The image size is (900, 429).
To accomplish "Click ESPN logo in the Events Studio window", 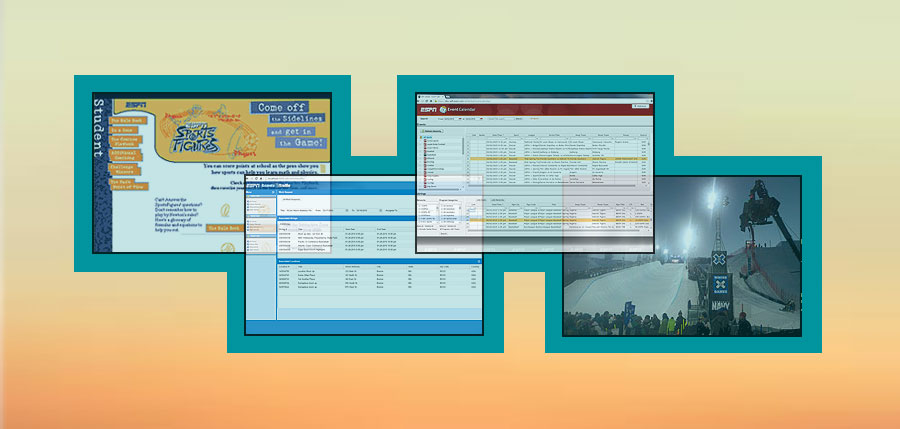I will pyautogui.click(x=252, y=185).
